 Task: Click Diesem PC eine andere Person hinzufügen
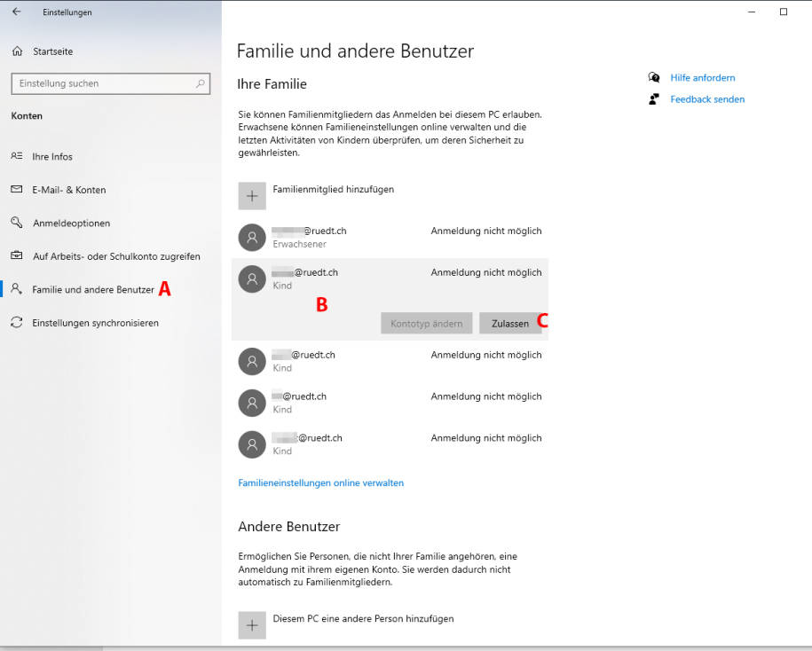(x=363, y=618)
